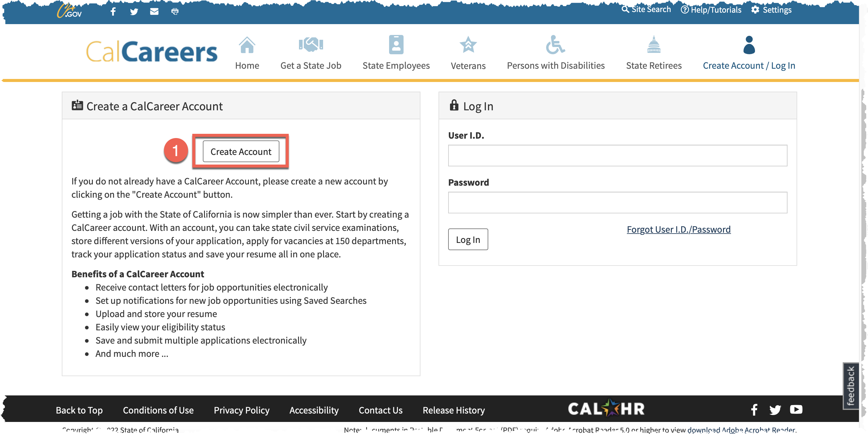The image size is (868, 434).
Task: Open Contact Us footer link
Action: coord(380,410)
